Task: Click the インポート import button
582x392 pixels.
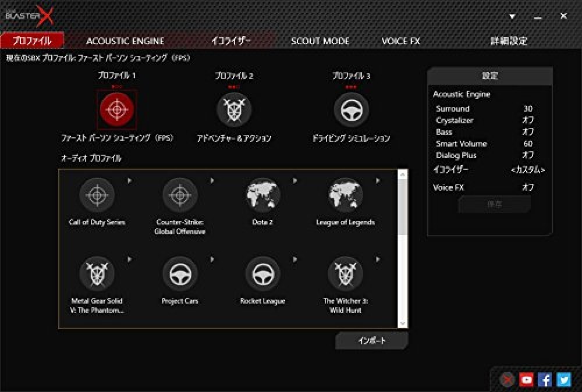Action: [x=372, y=341]
